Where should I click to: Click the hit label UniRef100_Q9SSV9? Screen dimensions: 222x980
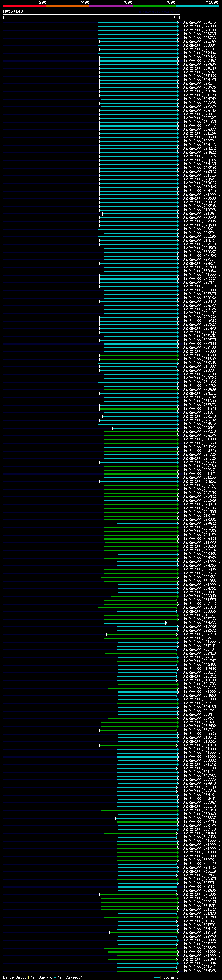pos(199,948)
